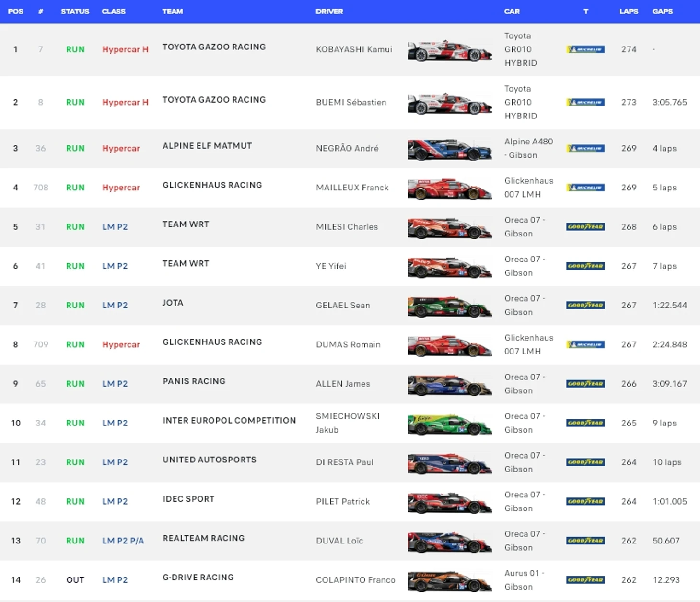Click the Alpine A480 car image
This screenshot has height=602, width=700.
click(449, 149)
